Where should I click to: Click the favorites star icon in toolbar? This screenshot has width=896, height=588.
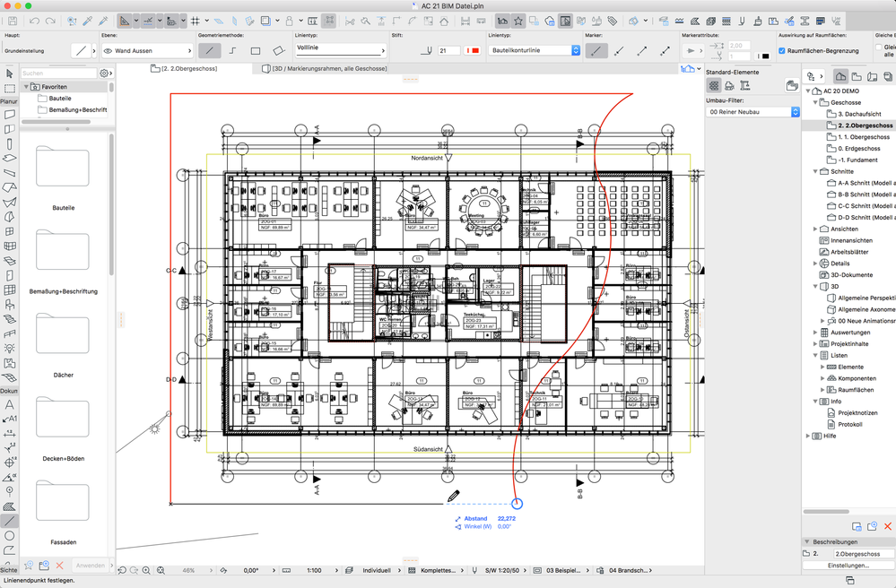[x=518, y=22]
